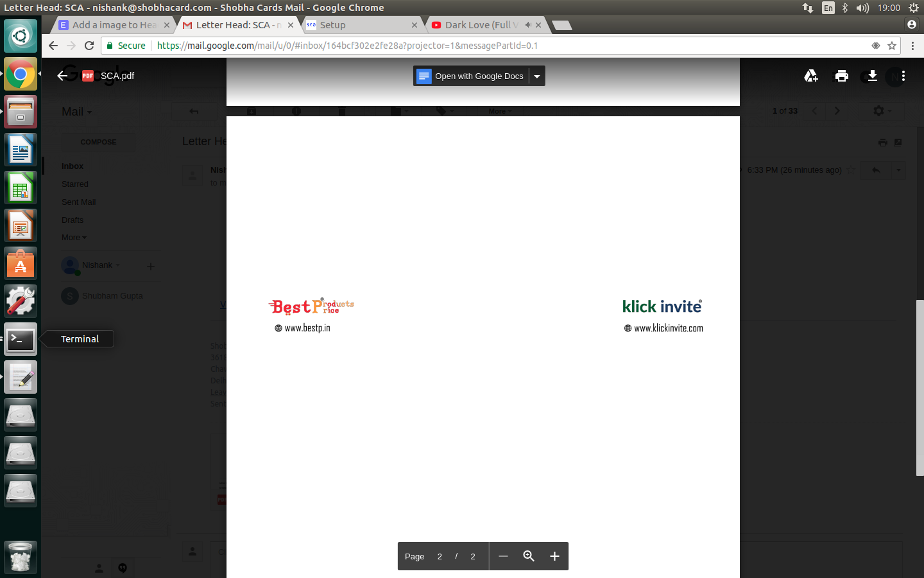Open the Mail dropdown switcher

click(x=76, y=112)
